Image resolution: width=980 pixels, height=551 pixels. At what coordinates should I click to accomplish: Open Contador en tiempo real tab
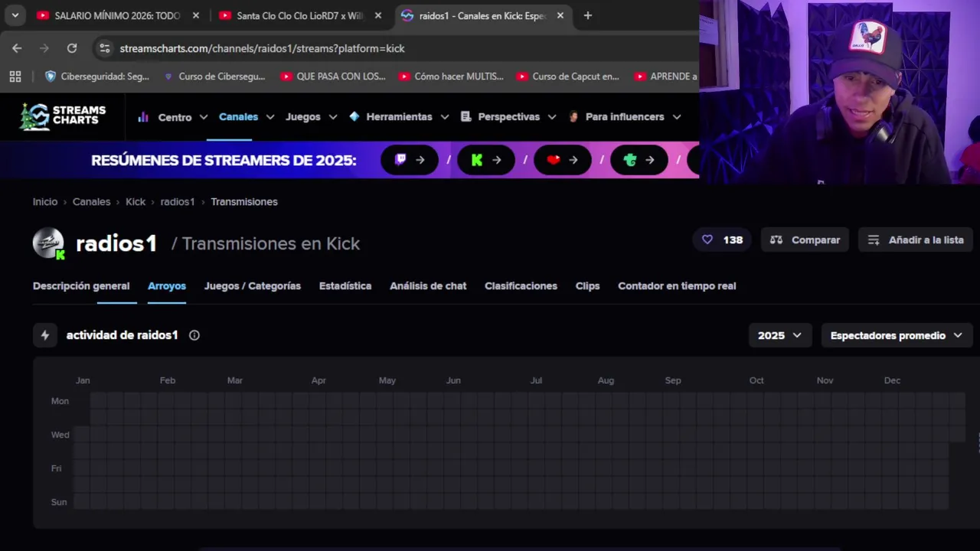pyautogui.click(x=677, y=286)
